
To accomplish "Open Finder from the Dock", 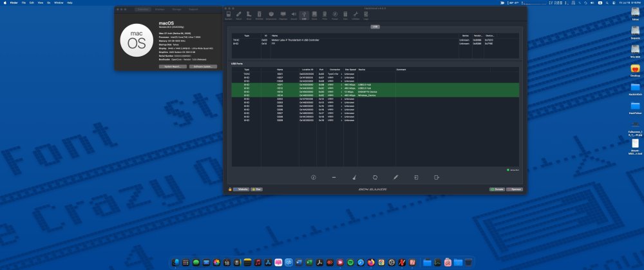I will [x=175, y=262].
